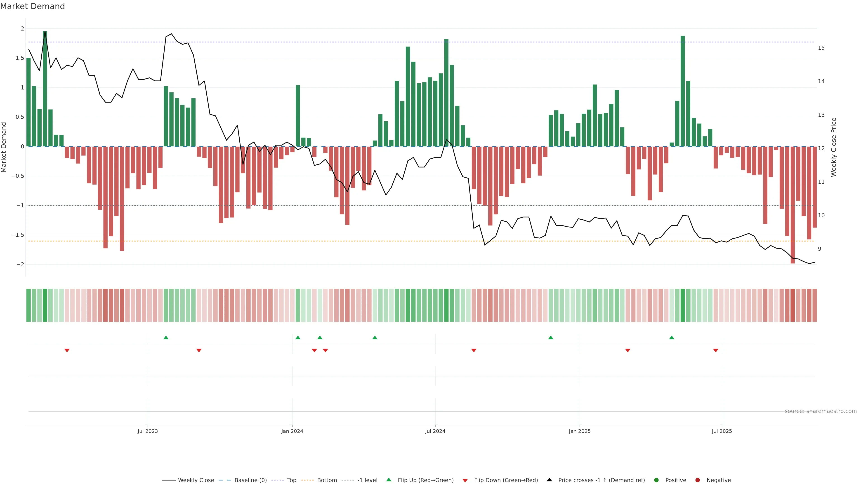Click Jan 2024 x-axis label

pyautogui.click(x=292, y=432)
